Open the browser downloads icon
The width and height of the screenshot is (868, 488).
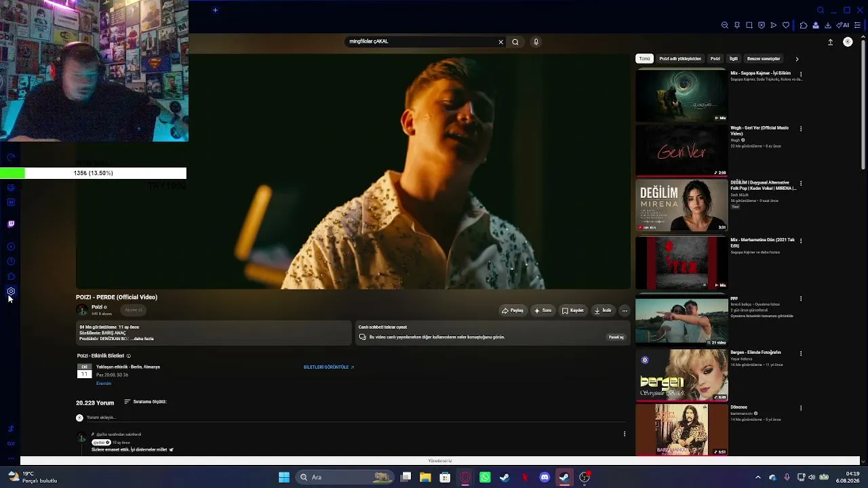[828, 25]
